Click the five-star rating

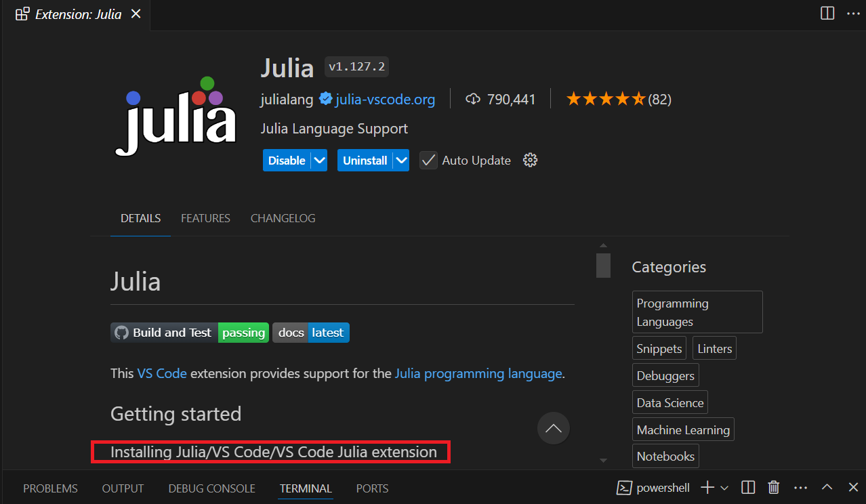(606, 100)
